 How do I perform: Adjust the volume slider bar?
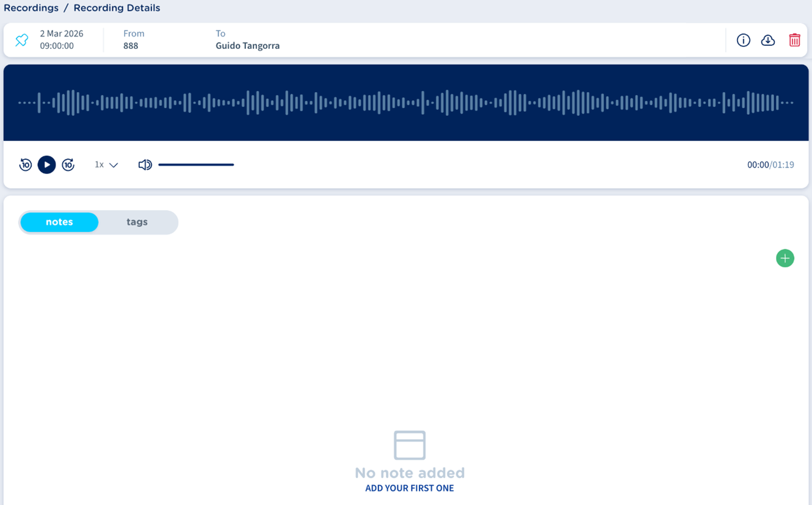196,165
